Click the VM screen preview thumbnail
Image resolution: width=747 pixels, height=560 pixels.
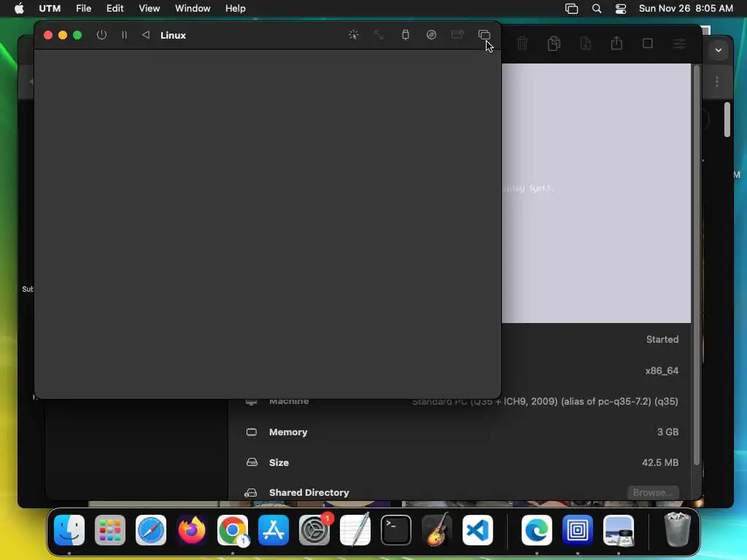(596, 192)
